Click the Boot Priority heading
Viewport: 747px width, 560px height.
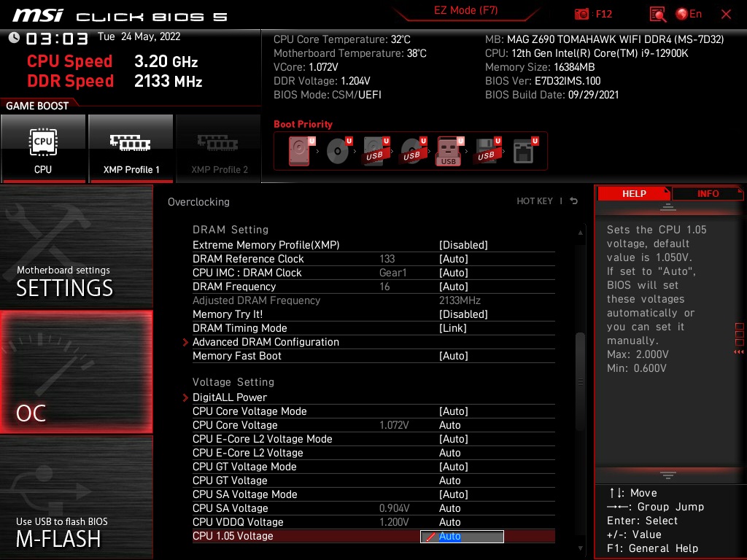(x=303, y=124)
